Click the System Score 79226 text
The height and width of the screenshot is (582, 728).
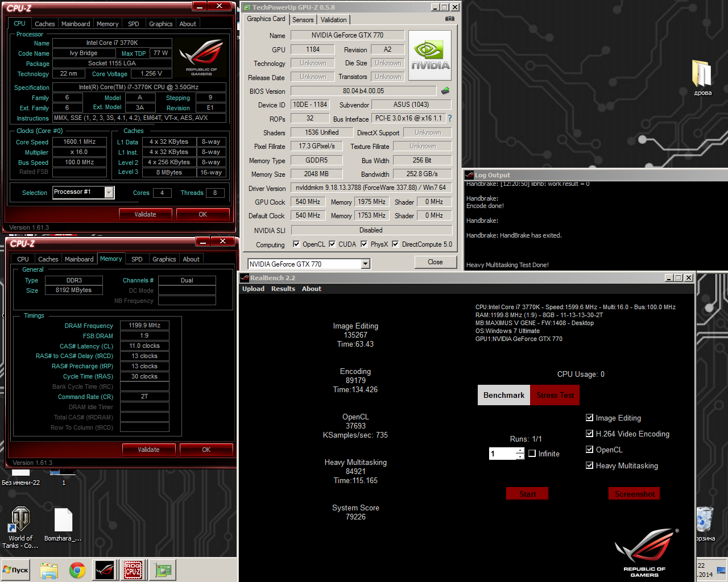tap(355, 512)
